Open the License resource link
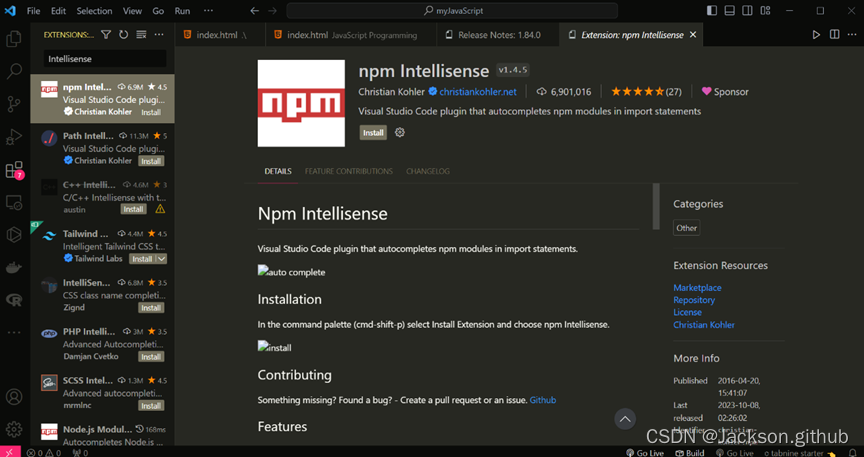 (x=687, y=312)
